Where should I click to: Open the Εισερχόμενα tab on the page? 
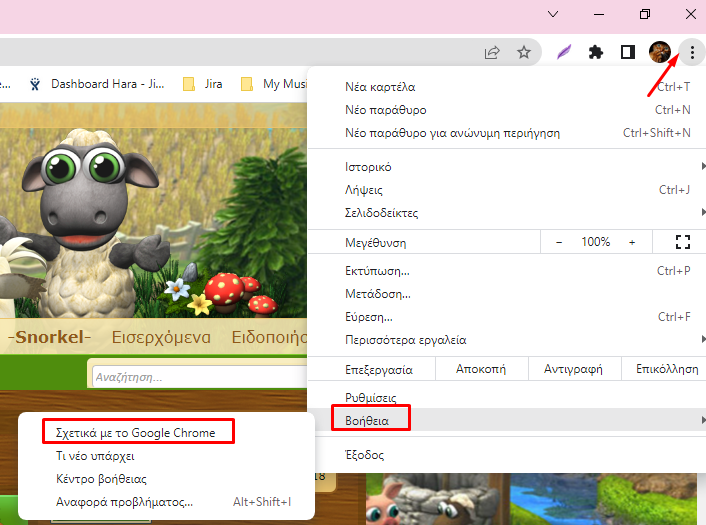(161, 337)
